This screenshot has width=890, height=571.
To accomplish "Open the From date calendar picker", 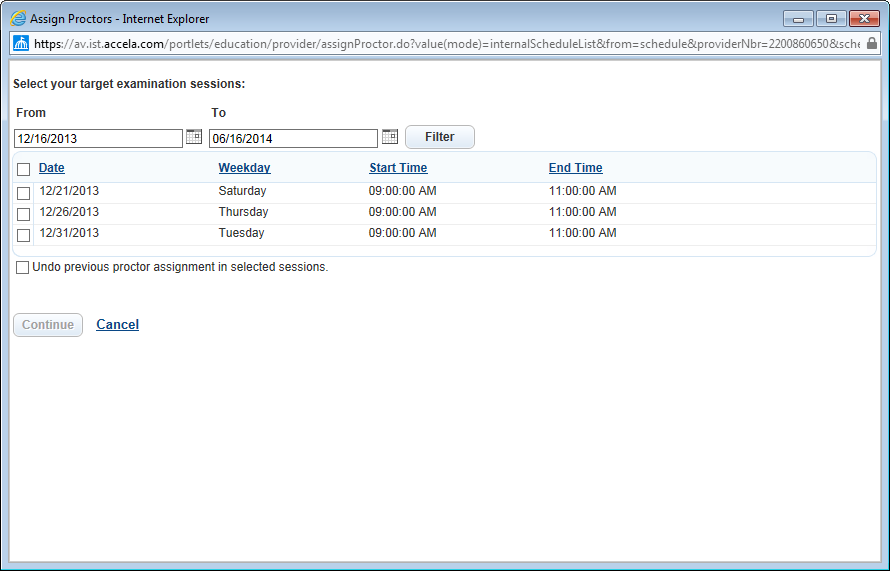I will click(x=194, y=137).
